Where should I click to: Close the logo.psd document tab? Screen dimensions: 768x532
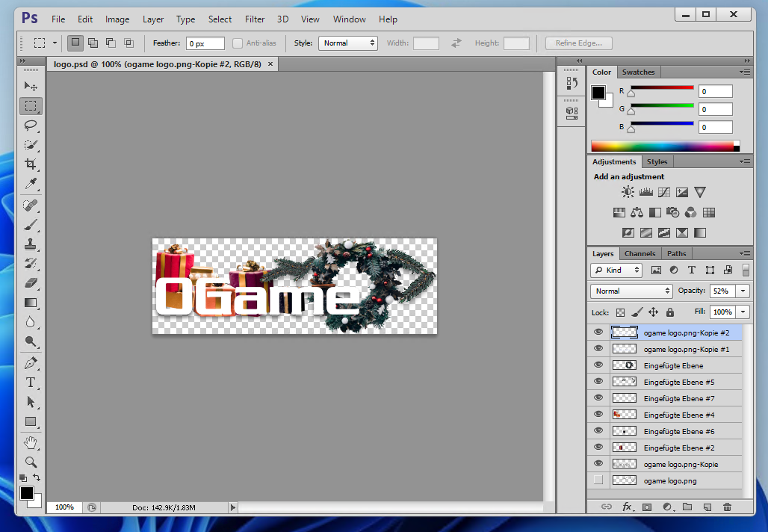[x=270, y=64]
